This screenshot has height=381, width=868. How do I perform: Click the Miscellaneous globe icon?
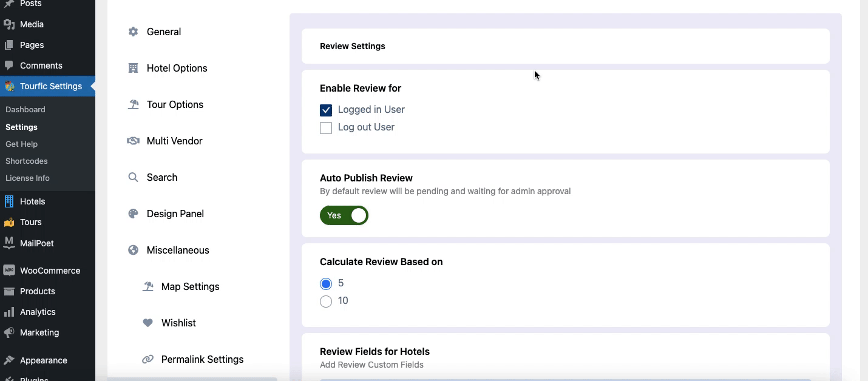133,250
